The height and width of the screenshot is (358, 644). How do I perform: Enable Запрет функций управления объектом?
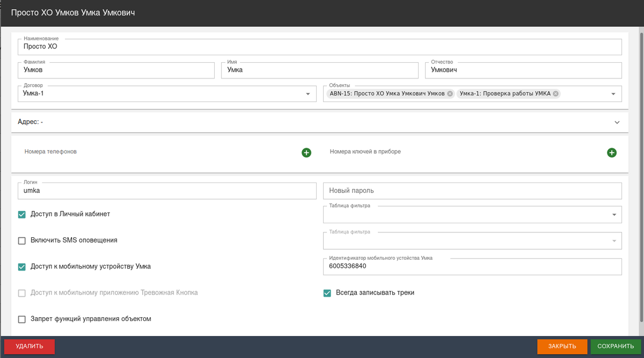coord(22,319)
